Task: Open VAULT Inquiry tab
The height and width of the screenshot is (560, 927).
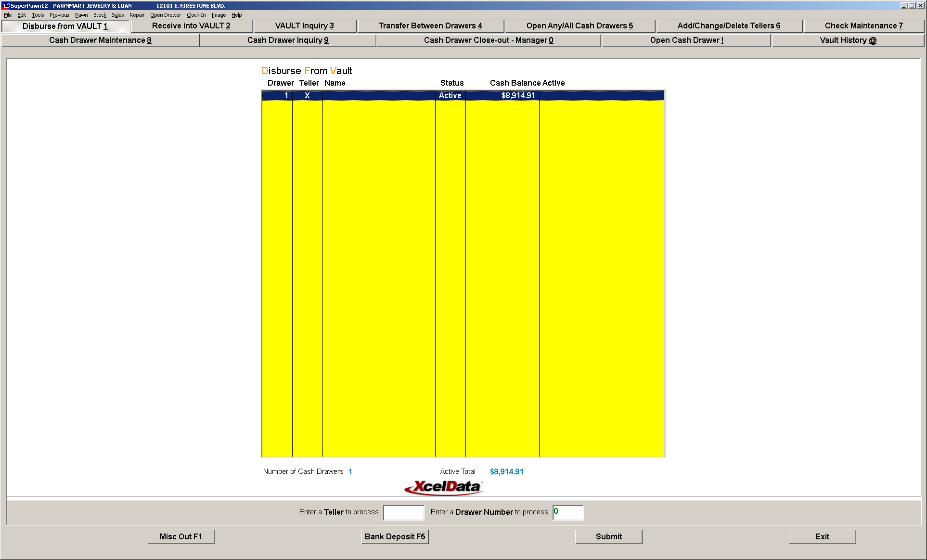Action: tap(305, 26)
